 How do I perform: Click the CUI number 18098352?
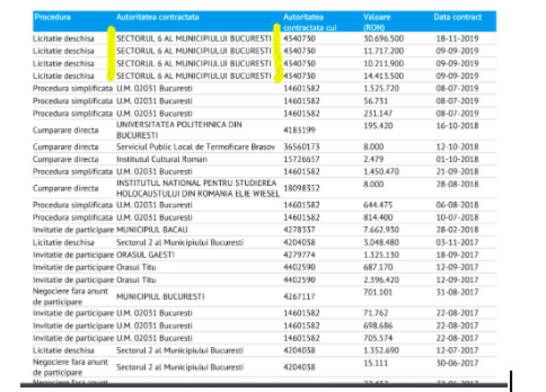pyautogui.click(x=301, y=188)
